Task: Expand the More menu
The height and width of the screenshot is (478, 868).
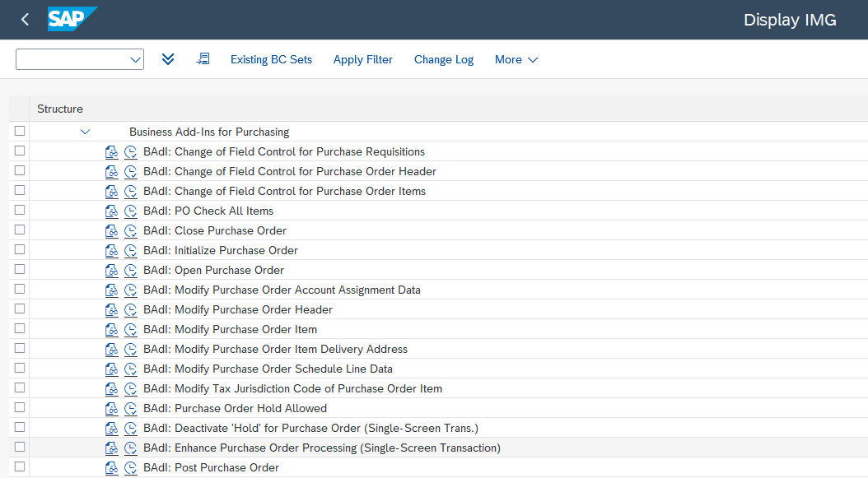Action: point(516,59)
